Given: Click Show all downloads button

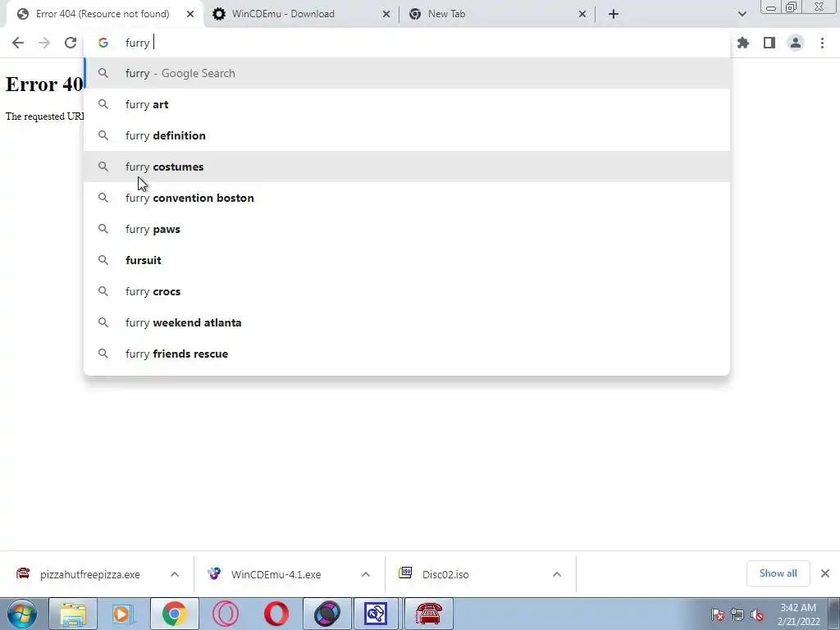Looking at the screenshot, I should point(778,573).
